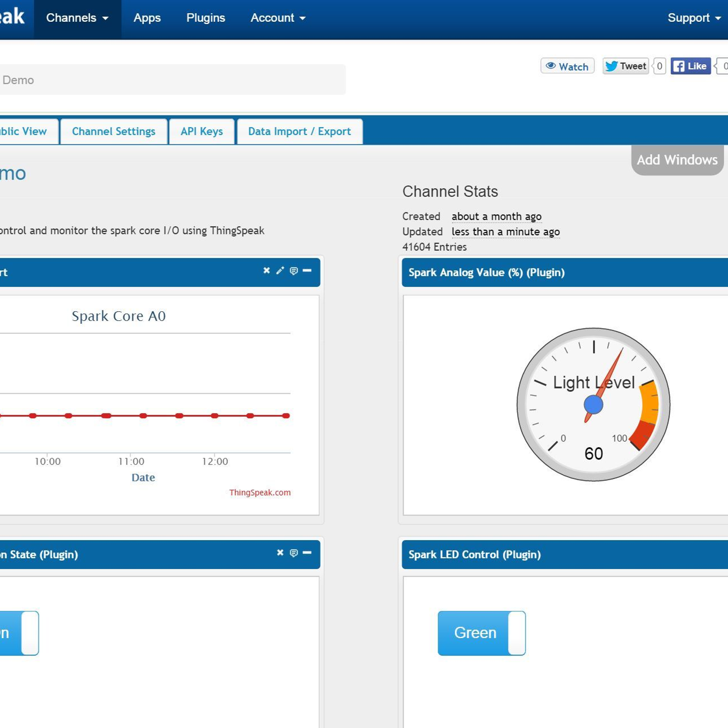Click the last data point on the chart

click(286, 415)
